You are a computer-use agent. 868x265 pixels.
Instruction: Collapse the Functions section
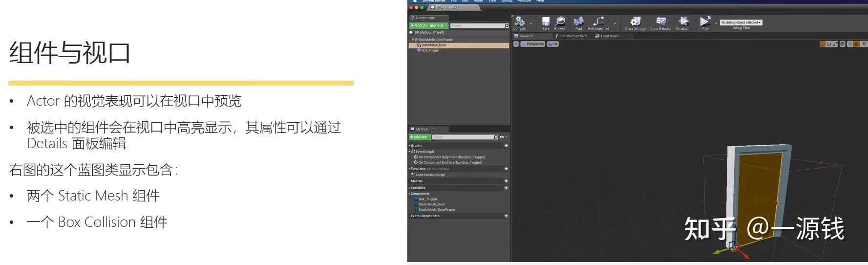click(409, 169)
